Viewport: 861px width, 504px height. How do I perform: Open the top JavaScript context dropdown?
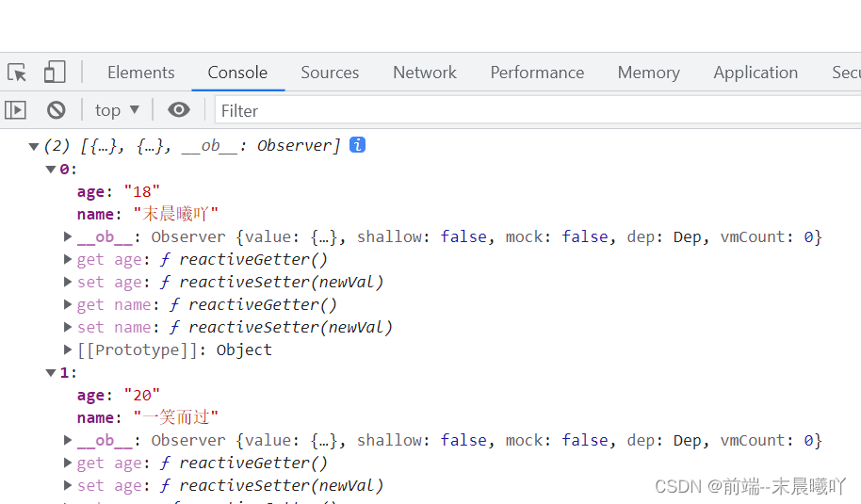tap(117, 110)
